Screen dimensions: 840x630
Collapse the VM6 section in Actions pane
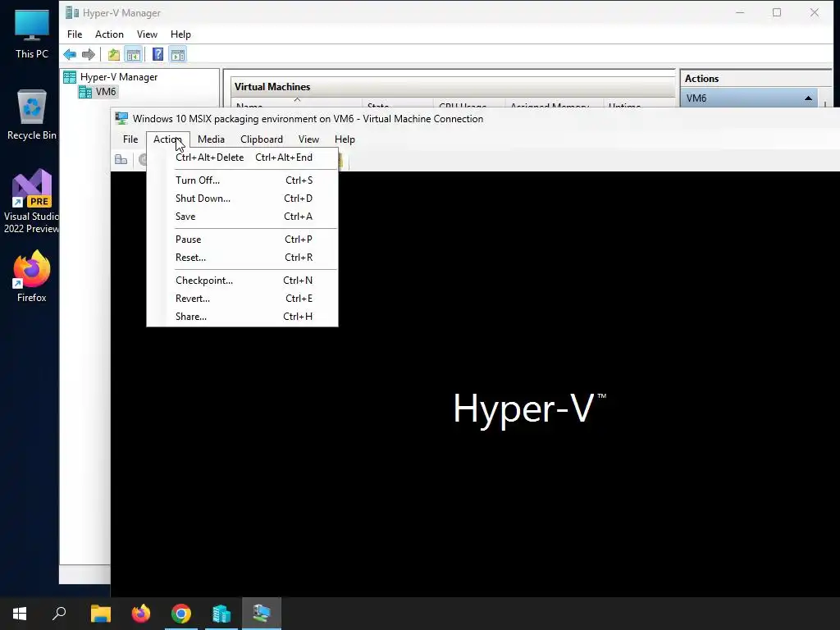pyautogui.click(x=808, y=98)
